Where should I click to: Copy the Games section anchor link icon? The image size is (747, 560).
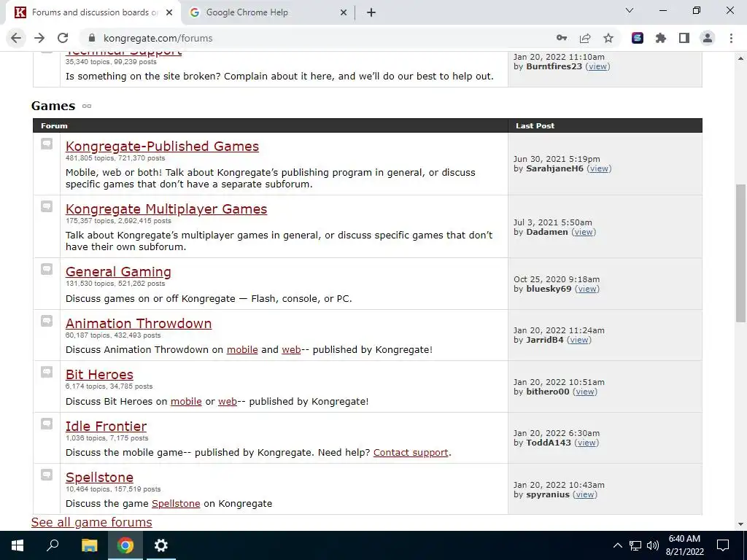point(87,106)
